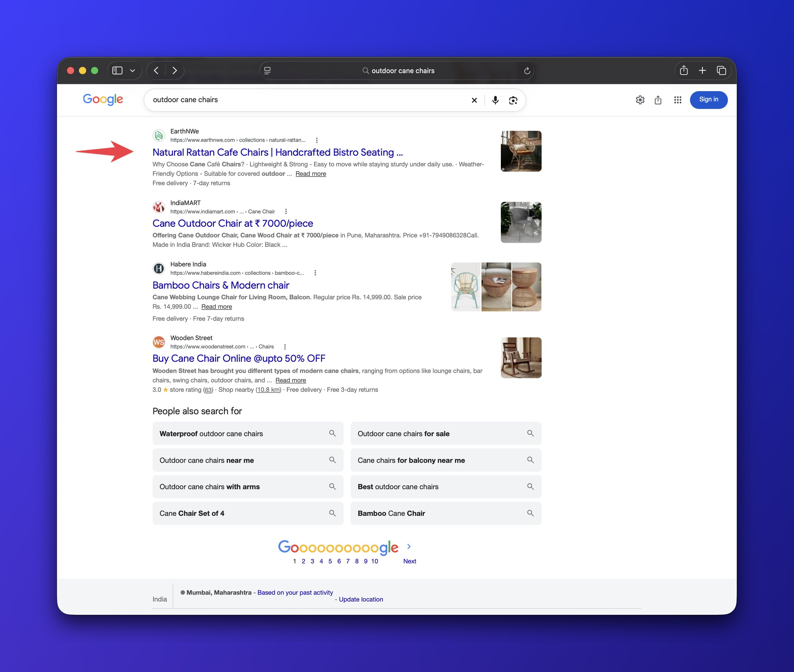Click the Sign in button

709,100
